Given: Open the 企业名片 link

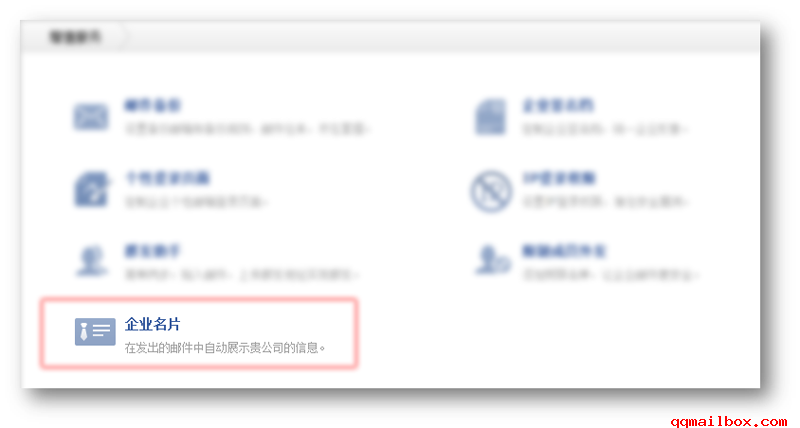Looking at the screenshot, I should pos(153,324).
